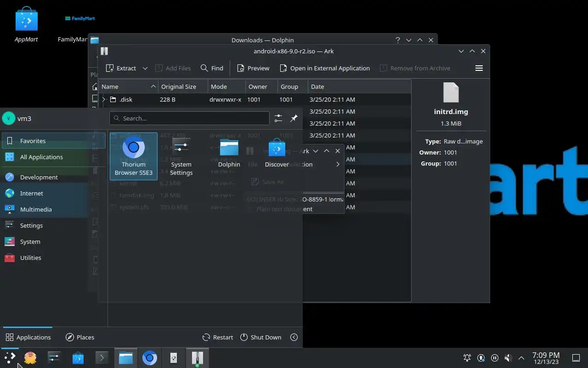This screenshot has height=368, width=588.
Task: Click Extract button in Ark toolbar
Action: click(x=121, y=68)
